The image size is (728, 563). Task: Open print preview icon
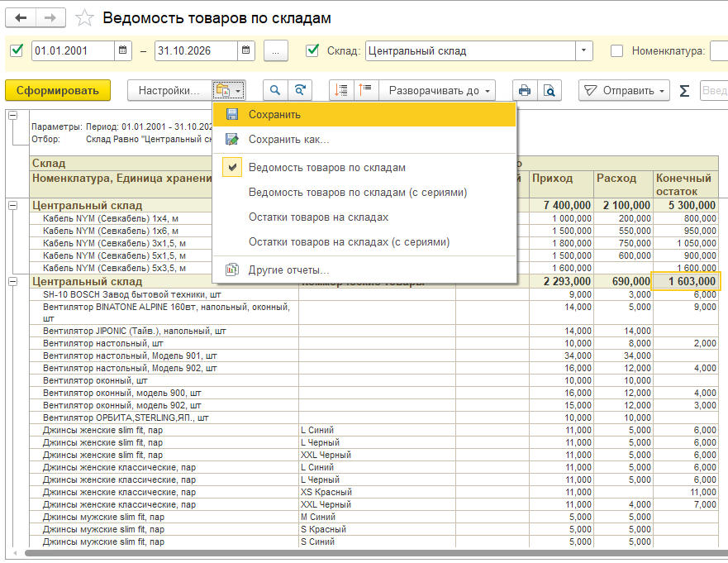pos(550,90)
